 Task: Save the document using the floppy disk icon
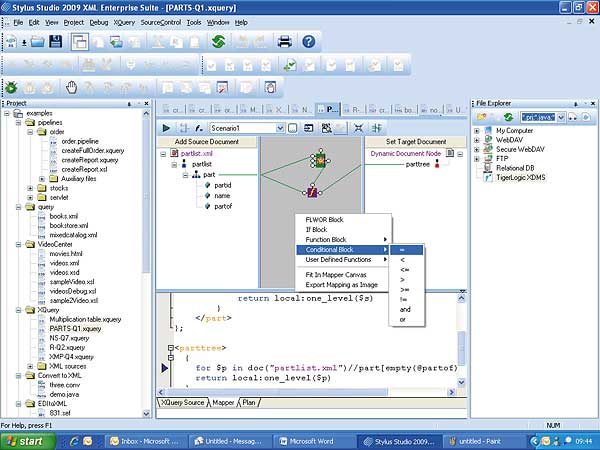56,41
